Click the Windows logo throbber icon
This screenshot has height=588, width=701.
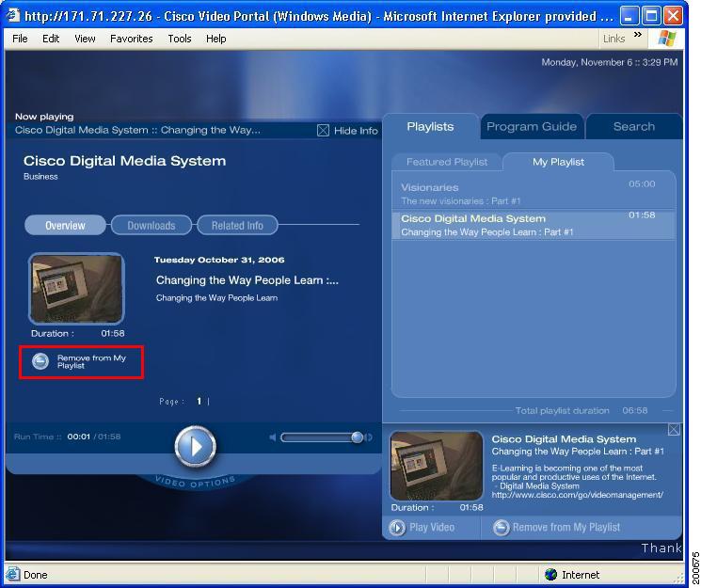667,39
